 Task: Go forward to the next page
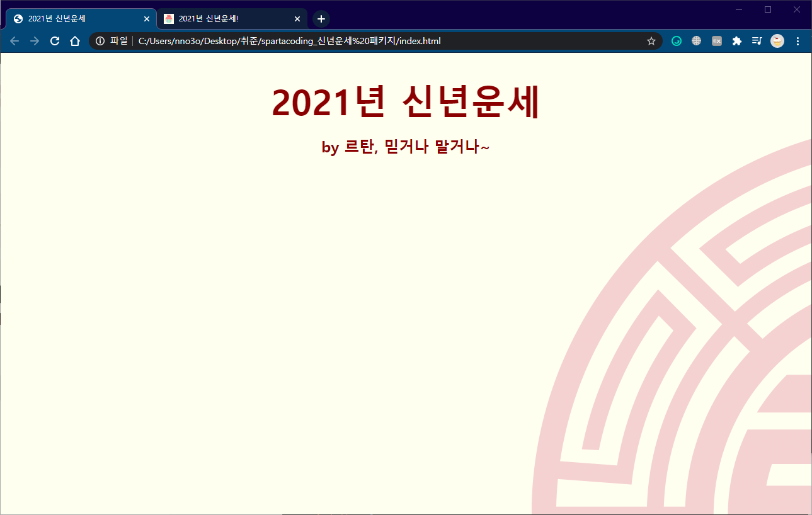35,41
